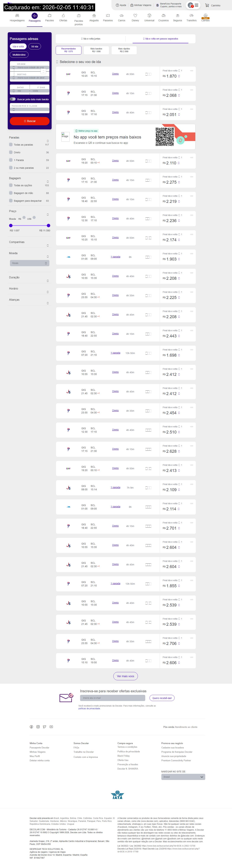Open the Disney category icon
The image size is (232, 868).
135,16
